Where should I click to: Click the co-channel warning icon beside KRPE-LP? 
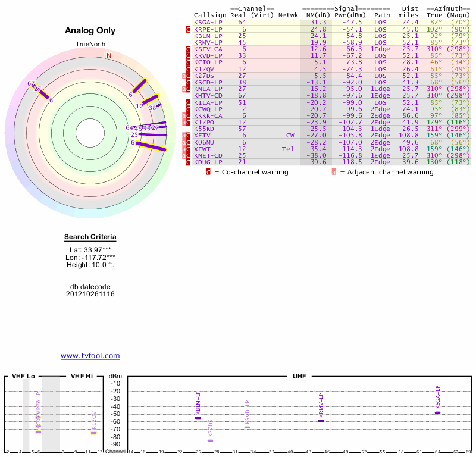(189, 29)
